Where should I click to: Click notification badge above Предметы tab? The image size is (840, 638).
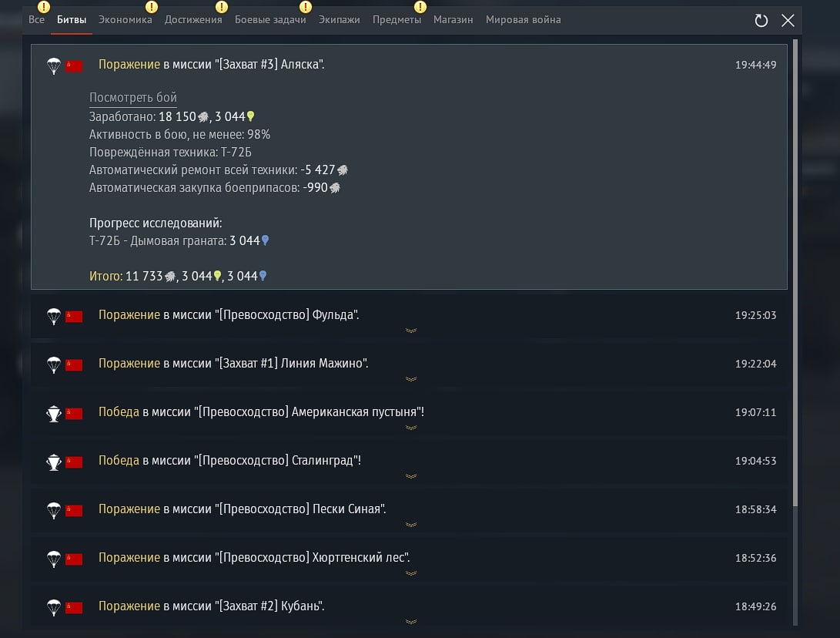pyautogui.click(x=420, y=7)
